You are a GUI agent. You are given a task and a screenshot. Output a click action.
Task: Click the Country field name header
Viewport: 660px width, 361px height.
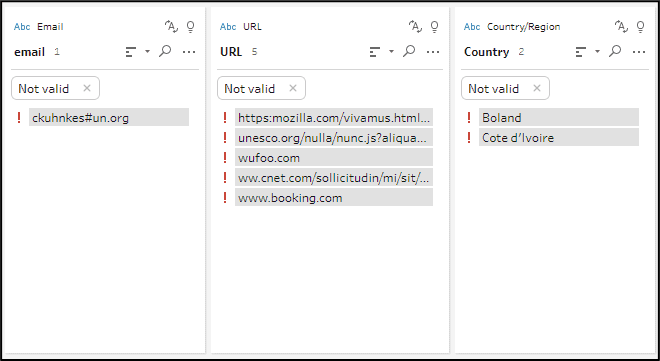click(x=487, y=52)
